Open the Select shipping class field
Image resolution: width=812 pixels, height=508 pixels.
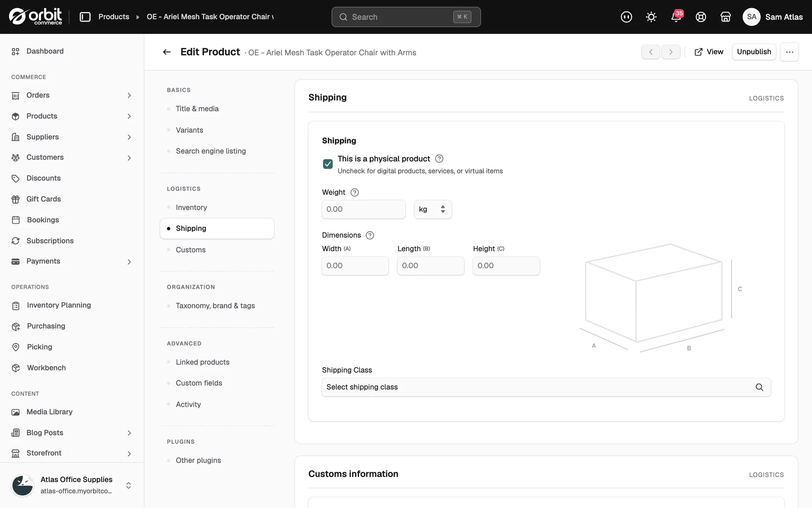tap(546, 387)
